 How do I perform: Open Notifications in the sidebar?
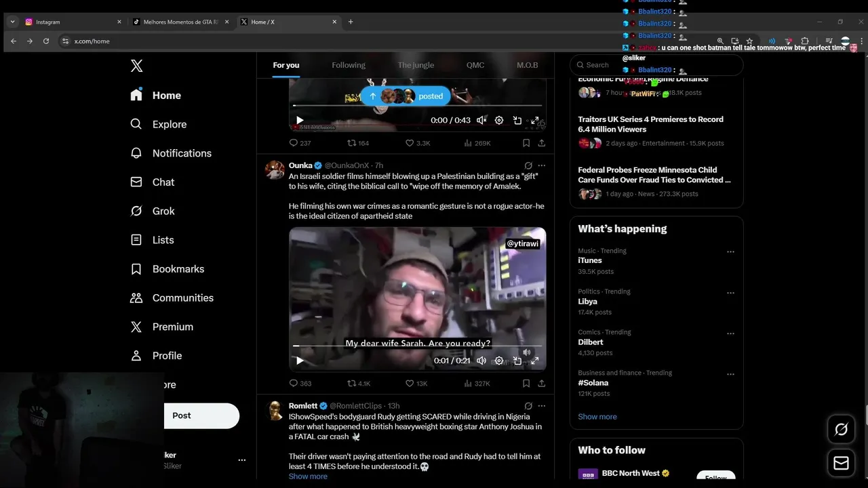click(x=171, y=153)
